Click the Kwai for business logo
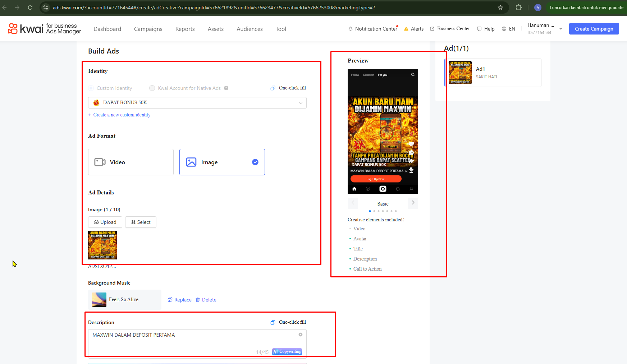Viewport: 627px width, 364px height. pos(44,28)
